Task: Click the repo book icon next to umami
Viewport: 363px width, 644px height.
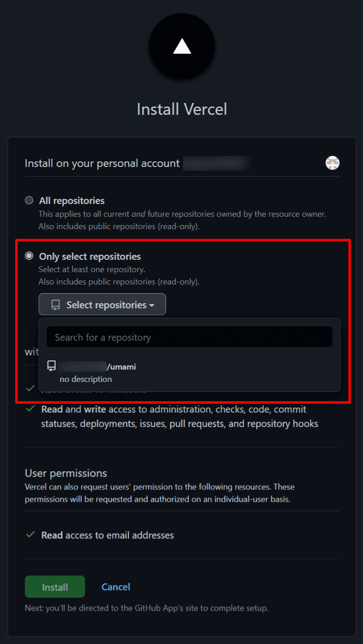Action: click(x=51, y=366)
